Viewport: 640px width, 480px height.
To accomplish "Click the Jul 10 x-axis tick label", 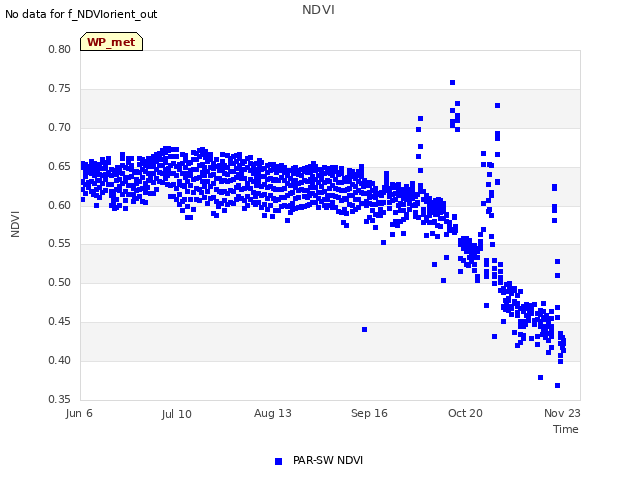I will [176, 414].
